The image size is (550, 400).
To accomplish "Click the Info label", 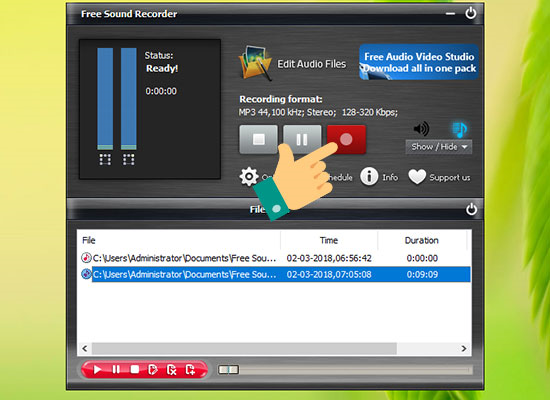I will tap(390, 177).
